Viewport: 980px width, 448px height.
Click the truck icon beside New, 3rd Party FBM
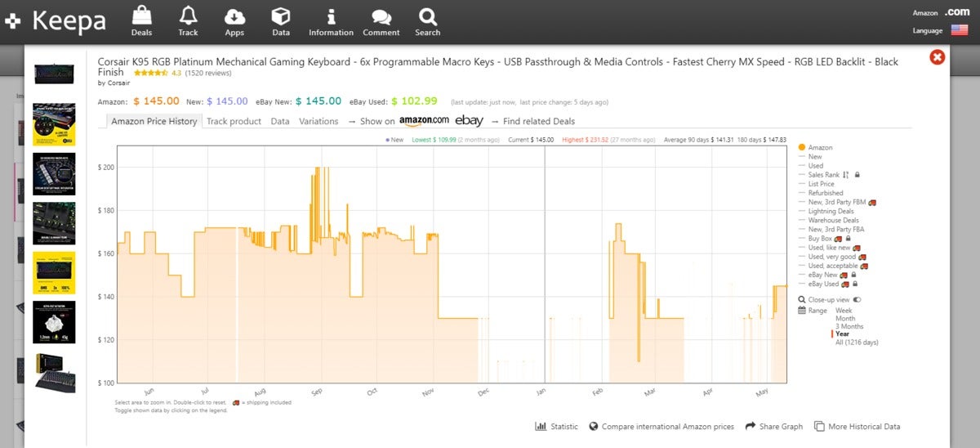pos(872,202)
